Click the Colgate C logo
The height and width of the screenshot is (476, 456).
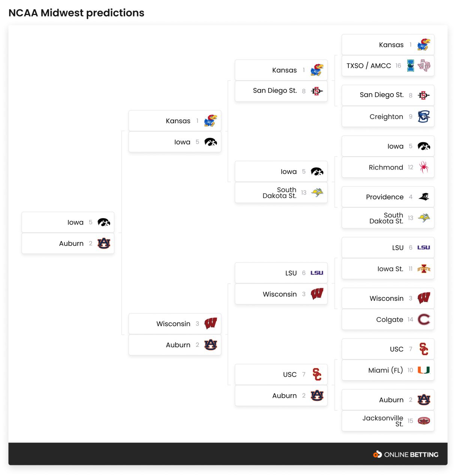[424, 319]
